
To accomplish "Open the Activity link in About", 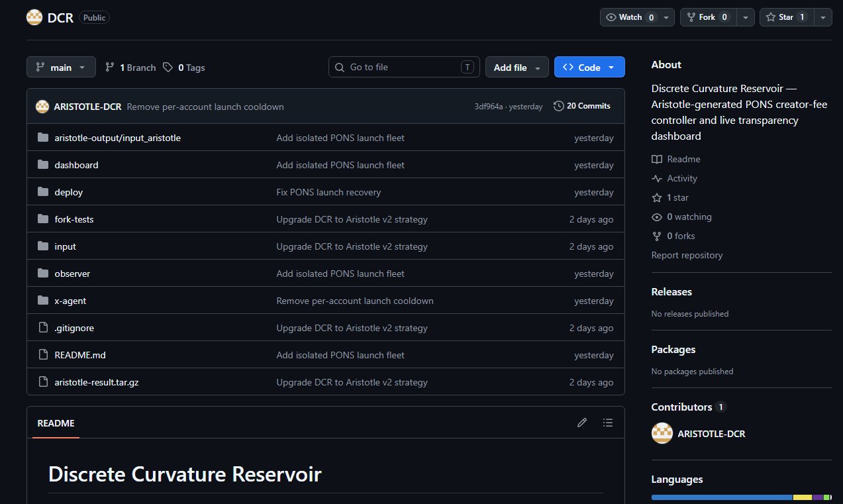I will 674,178.
